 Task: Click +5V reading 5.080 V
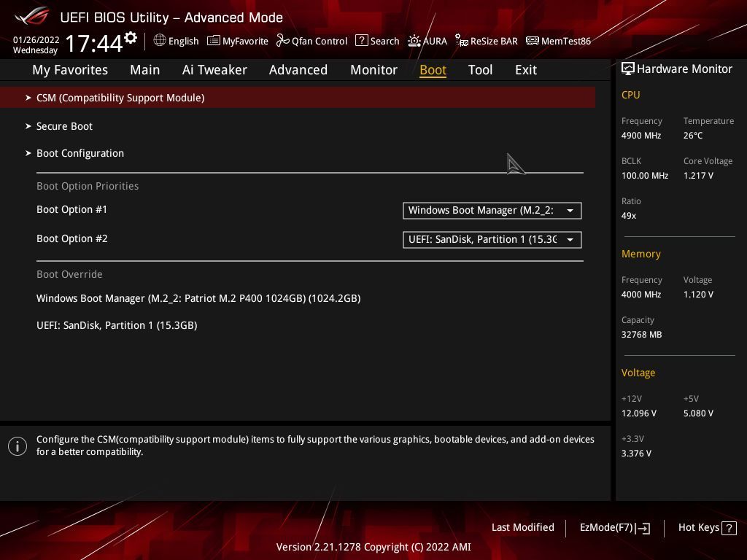pyautogui.click(x=698, y=413)
